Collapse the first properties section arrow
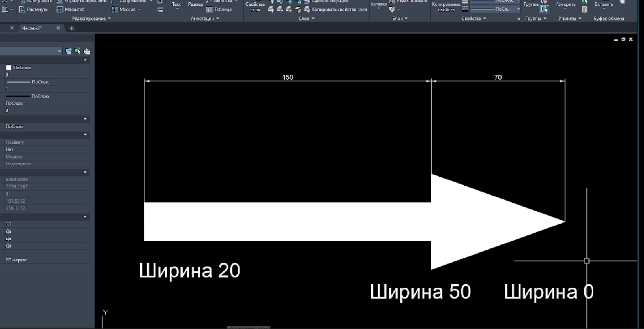This screenshot has width=644, height=329. (85, 60)
